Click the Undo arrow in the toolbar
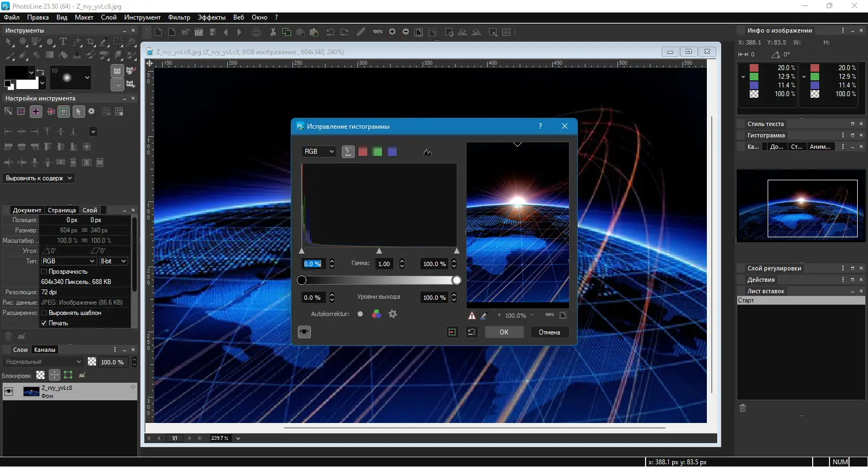868x467 pixels. click(x=330, y=32)
